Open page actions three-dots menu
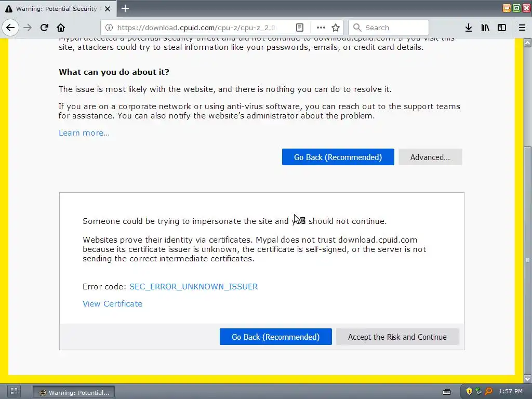This screenshot has height=399, width=532. (x=321, y=28)
